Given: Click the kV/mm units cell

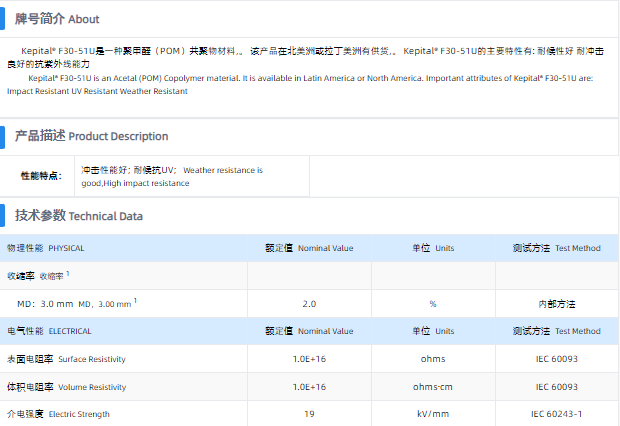Looking at the screenshot, I should click(x=433, y=414).
